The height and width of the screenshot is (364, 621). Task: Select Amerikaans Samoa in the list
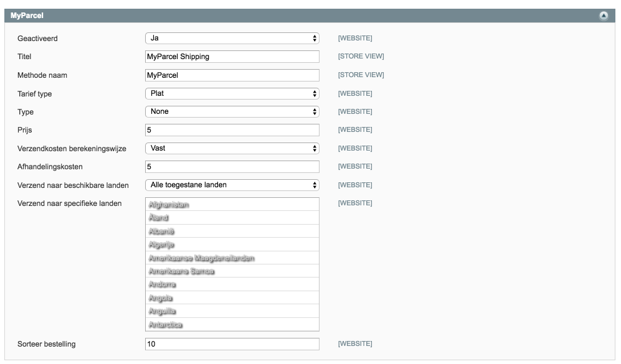click(232, 271)
